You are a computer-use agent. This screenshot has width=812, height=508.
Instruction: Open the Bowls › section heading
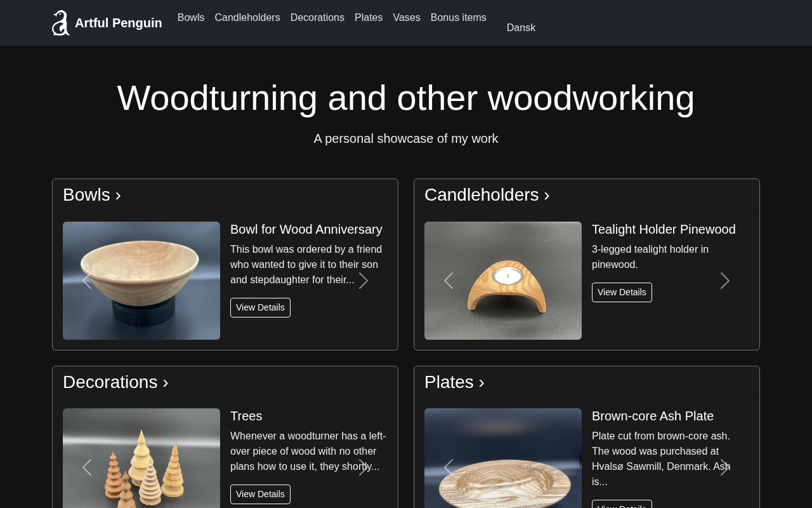(x=92, y=195)
